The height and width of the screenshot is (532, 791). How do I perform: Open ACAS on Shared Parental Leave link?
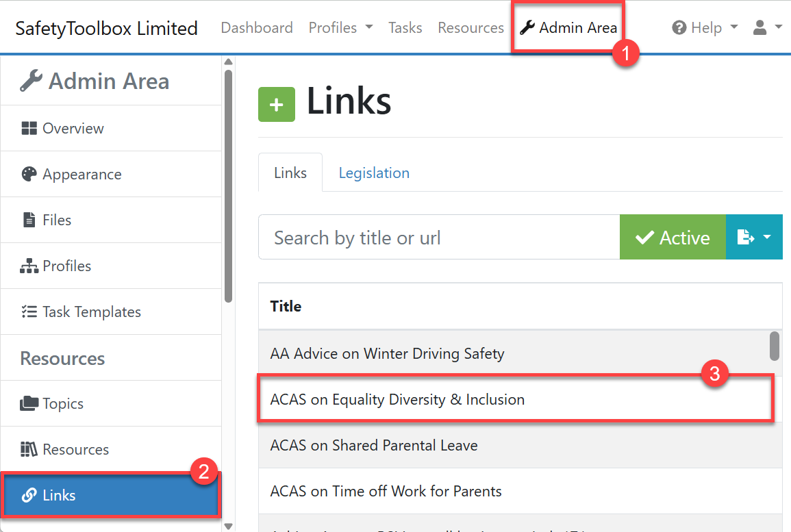pyautogui.click(x=374, y=446)
